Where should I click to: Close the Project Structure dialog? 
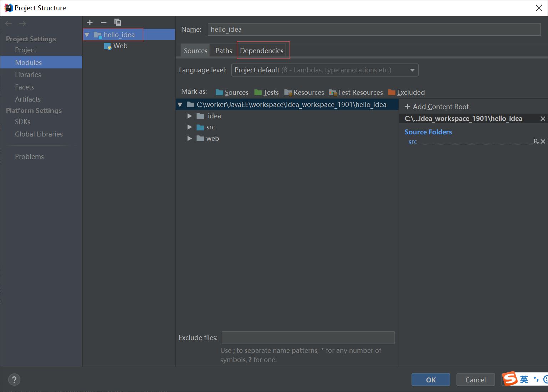(539, 8)
